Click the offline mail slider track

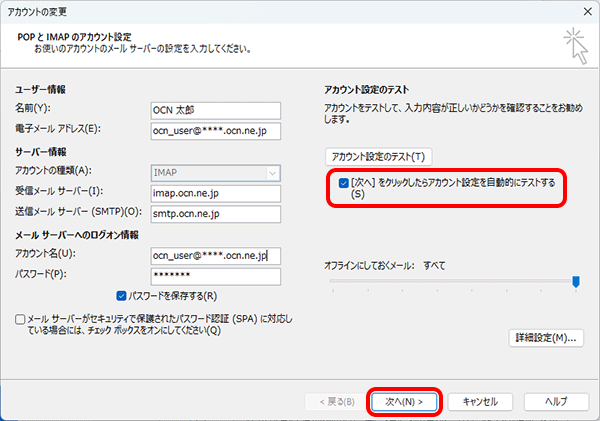click(x=450, y=283)
